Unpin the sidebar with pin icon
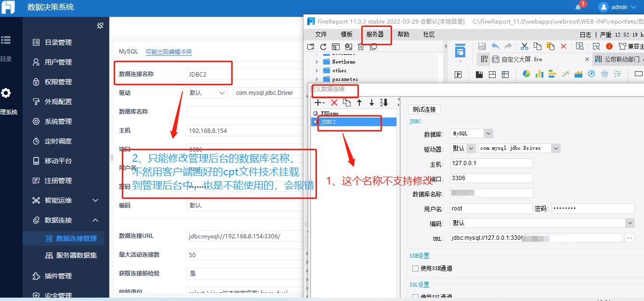 [x=100, y=26]
